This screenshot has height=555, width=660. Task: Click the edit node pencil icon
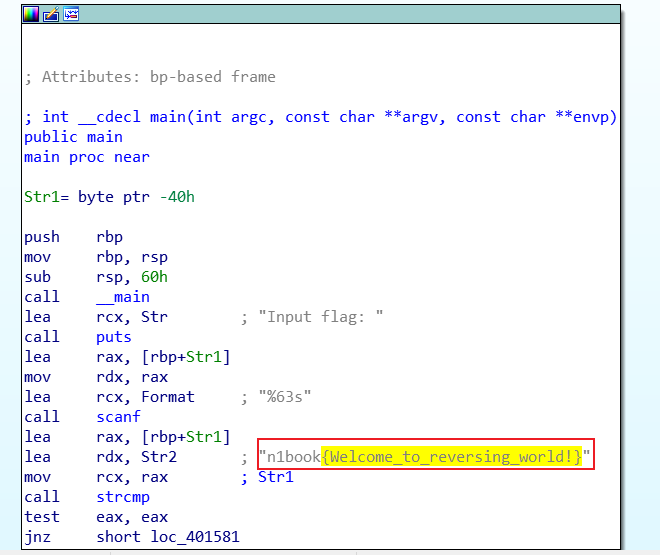pos(51,14)
